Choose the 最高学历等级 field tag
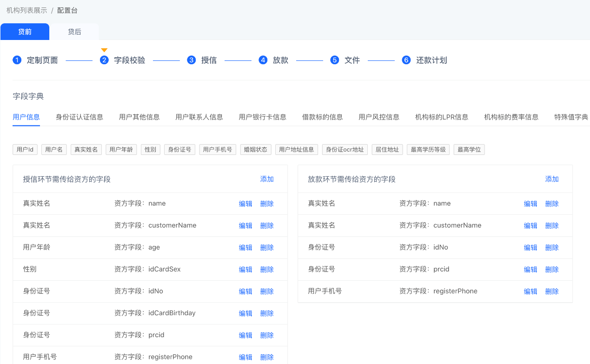The width and height of the screenshot is (590, 364). pos(428,149)
